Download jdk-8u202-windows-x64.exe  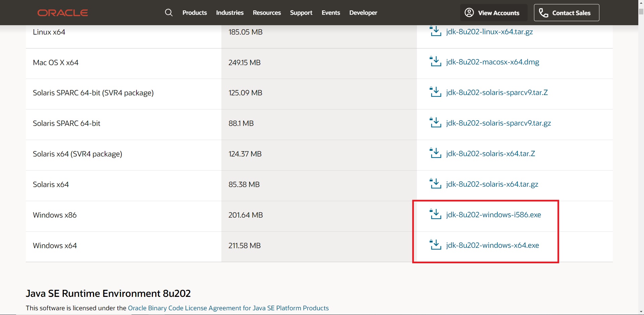(492, 245)
